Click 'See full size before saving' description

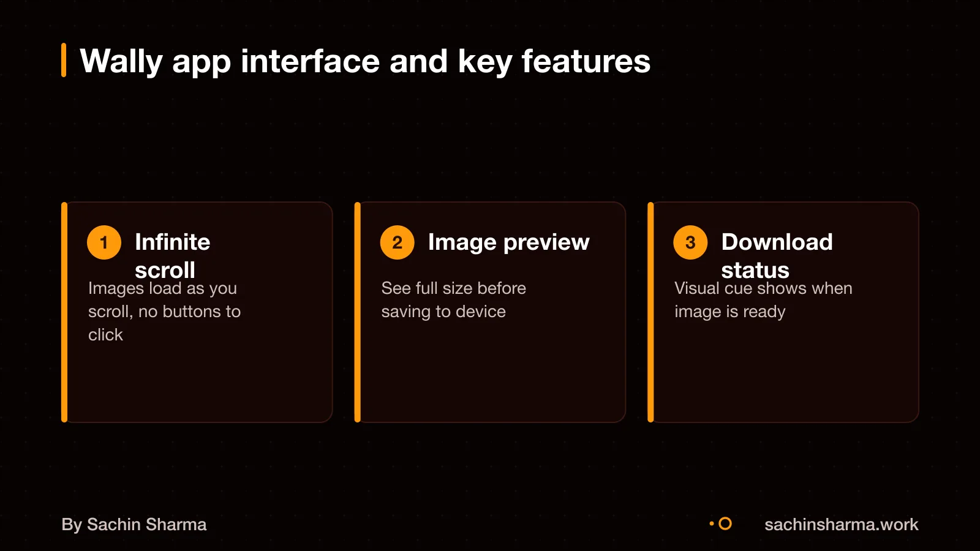(x=453, y=300)
